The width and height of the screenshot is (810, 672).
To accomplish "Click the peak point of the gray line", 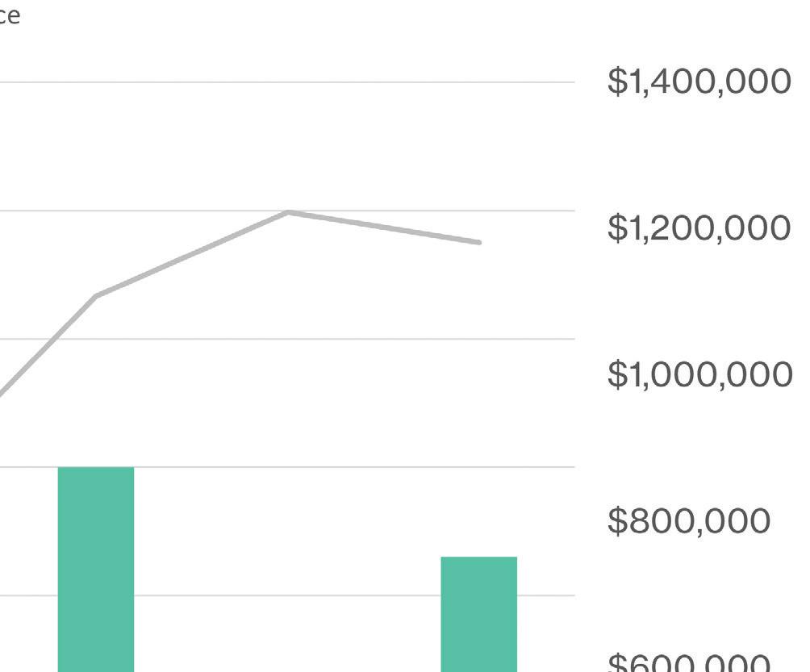I will point(288,212).
